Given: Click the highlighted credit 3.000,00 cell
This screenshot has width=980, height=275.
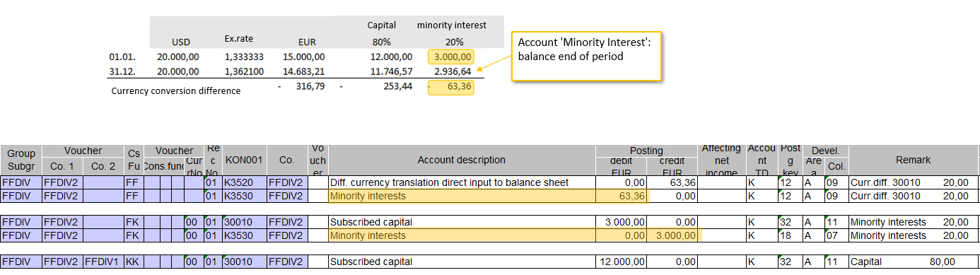Looking at the screenshot, I should point(673,235).
